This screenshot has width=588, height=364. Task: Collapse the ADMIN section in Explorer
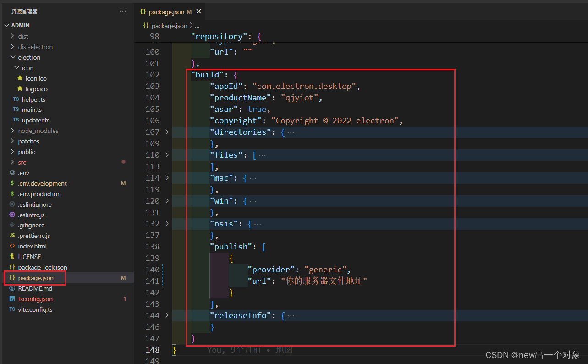[6, 25]
